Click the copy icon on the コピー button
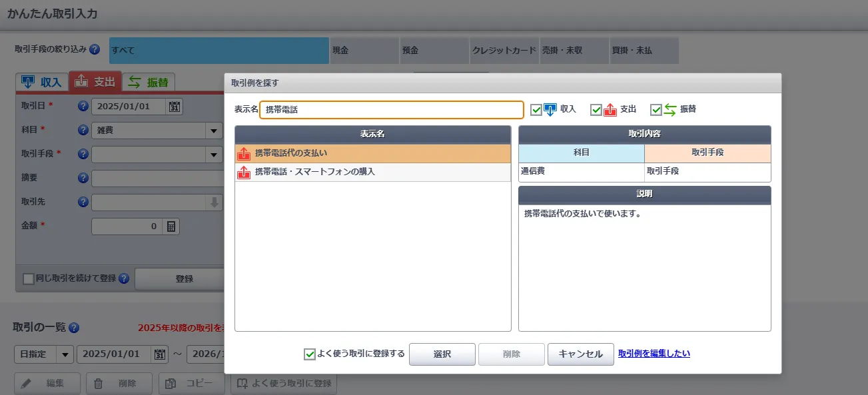 pyautogui.click(x=171, y=384)
